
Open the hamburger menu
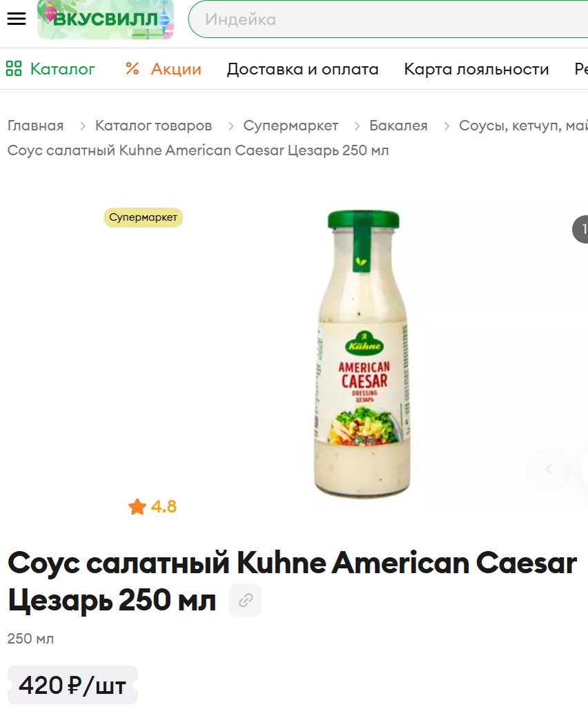pos(17,19)
